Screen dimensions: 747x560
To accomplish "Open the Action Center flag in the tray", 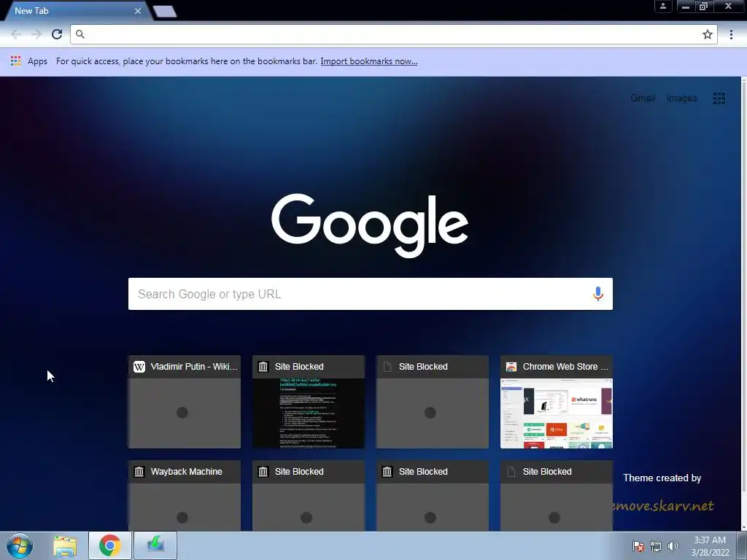I will (x=638, y=545).
